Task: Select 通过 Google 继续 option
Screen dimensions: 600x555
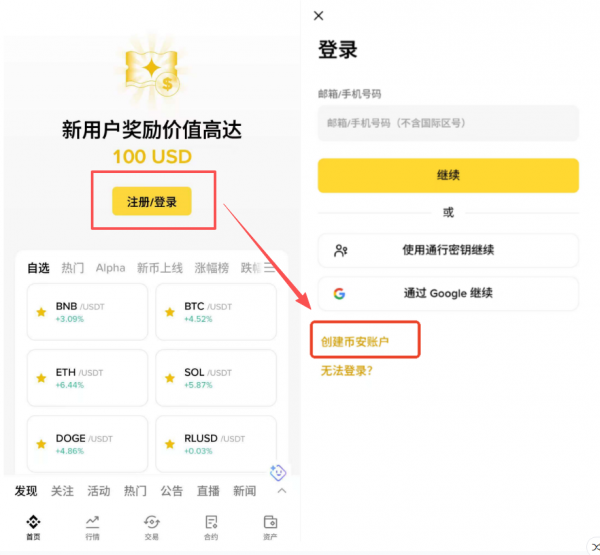Action: click(448, 294)
